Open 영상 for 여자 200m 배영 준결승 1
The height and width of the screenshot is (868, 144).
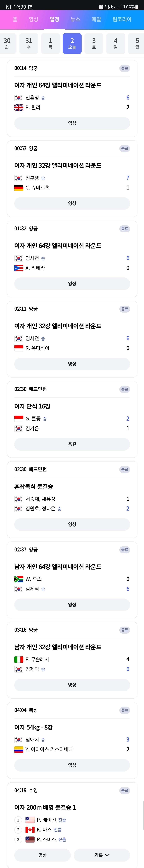click(43, 855)
